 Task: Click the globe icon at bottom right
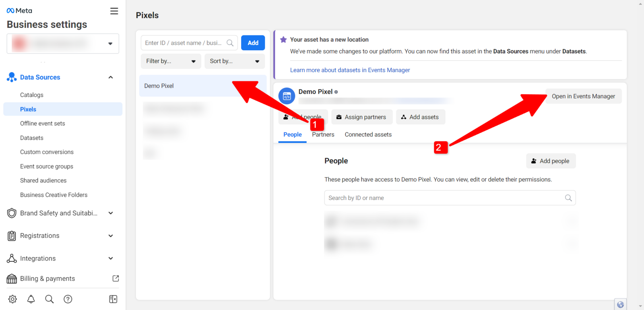pos(621,305)
